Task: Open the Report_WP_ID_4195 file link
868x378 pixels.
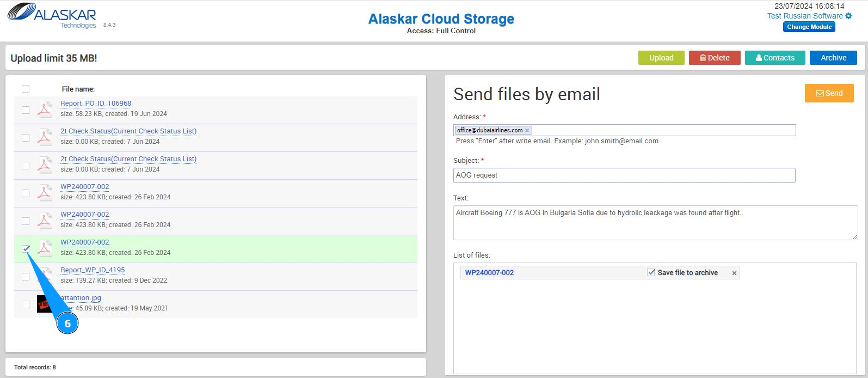Action: click(x=93, y=270)
